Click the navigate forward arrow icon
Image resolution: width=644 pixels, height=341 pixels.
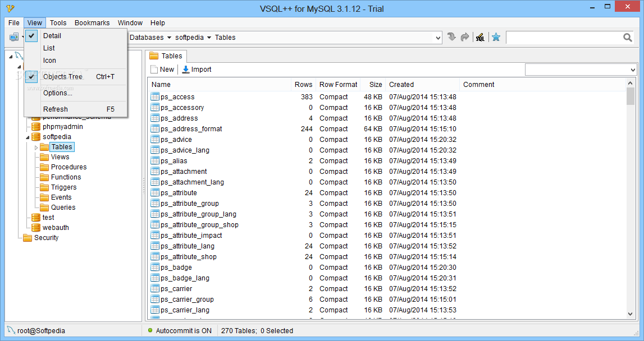(464, 38)
